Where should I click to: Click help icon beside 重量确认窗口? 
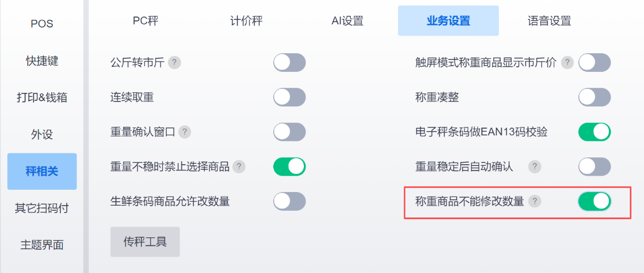(x=185, y=132)
